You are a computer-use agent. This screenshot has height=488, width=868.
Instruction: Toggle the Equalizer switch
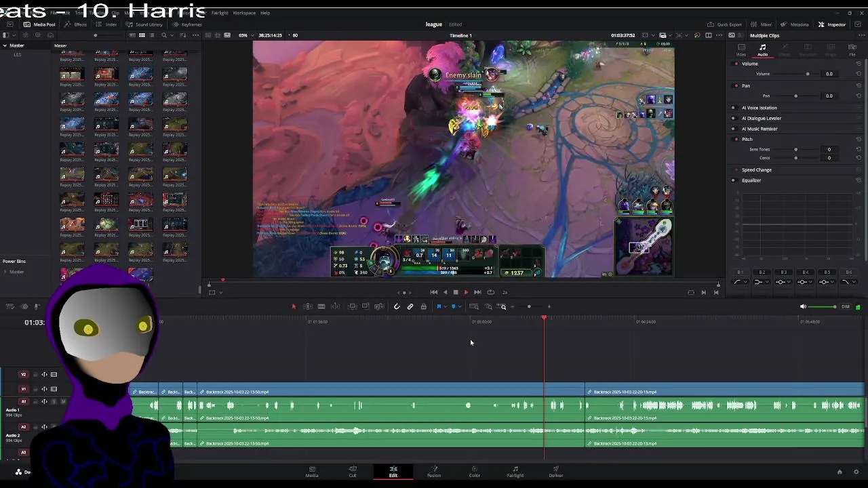pos(733,180)
